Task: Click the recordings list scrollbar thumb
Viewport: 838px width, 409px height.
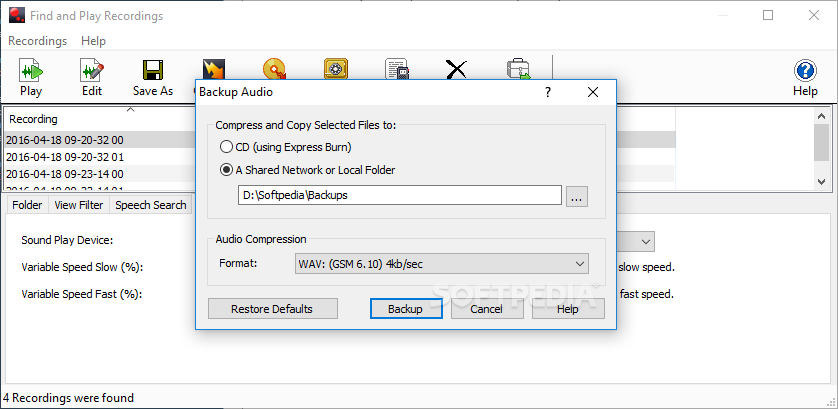Action: pyautogui.click(x=822, y=142)
